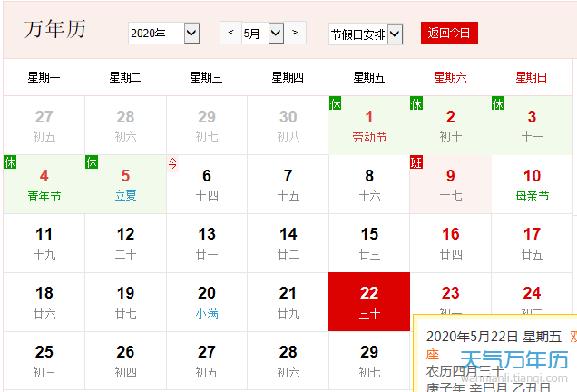The width and height of the screenshot is (577, 392).
Task: Select May 27 初五
Action: point(207,361)
